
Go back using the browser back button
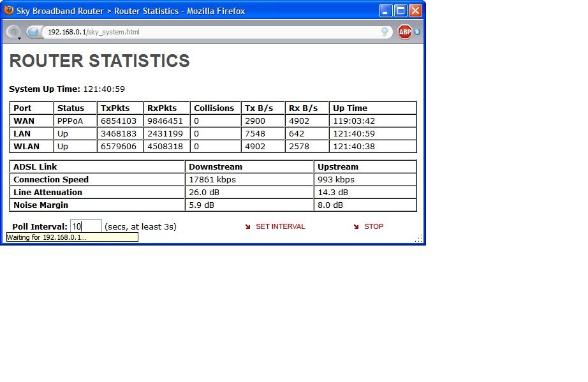coord(12,32)
